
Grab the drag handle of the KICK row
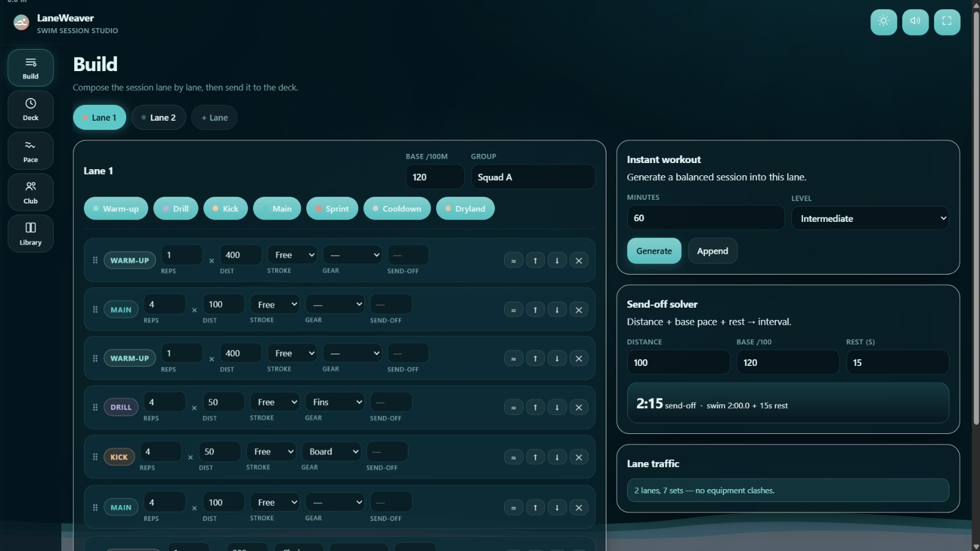(95, 457)
